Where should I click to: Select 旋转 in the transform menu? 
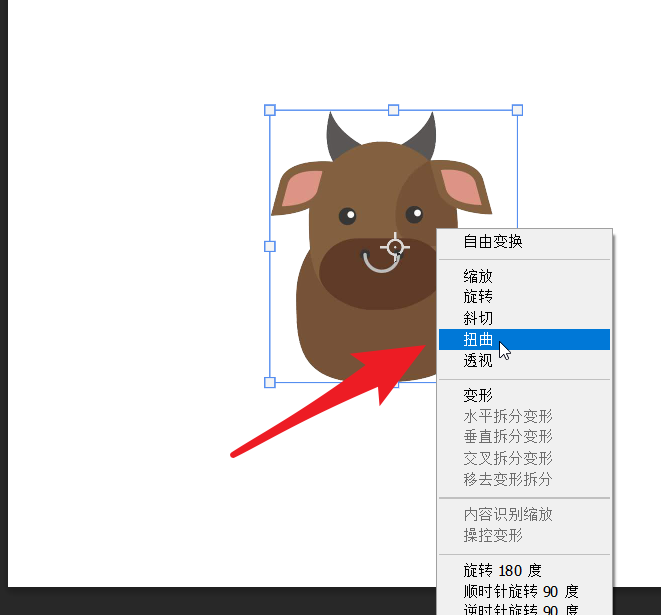pyautogui.click(x=524, y=297)
